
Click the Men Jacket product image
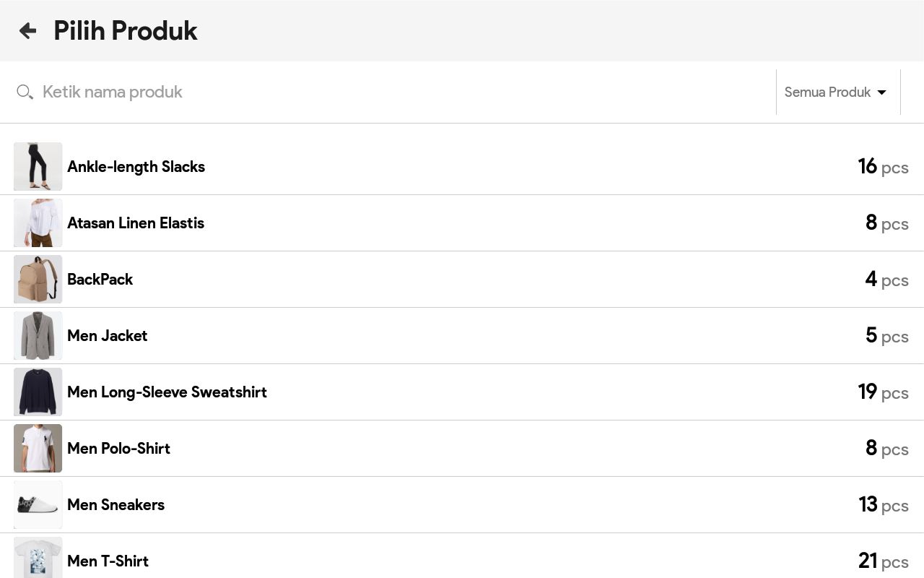tap(38, 335)
